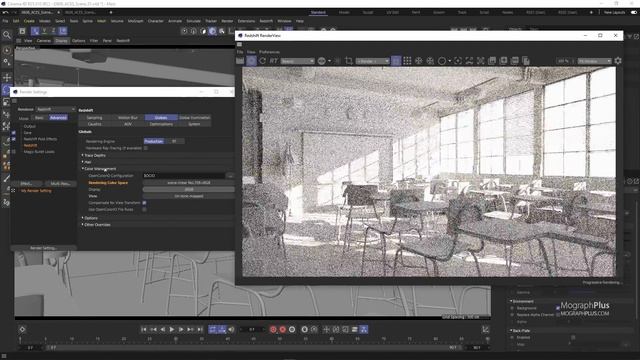This screenshot has height=360, width=640.
Task: Click the circle shape icon in RenderView toolbar
Action: tap(442, 61)
